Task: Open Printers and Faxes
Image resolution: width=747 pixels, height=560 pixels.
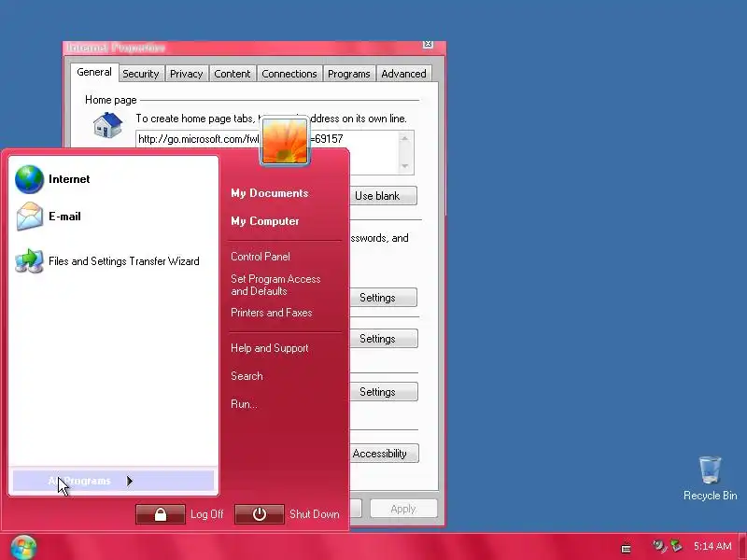Action: (271, 313)
